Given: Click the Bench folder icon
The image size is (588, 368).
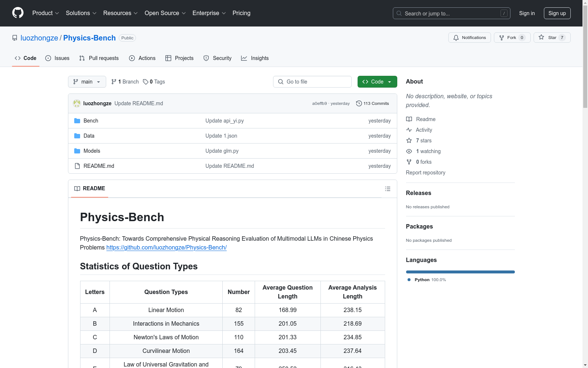Looking at the screenshot, I should pos(77,121).
